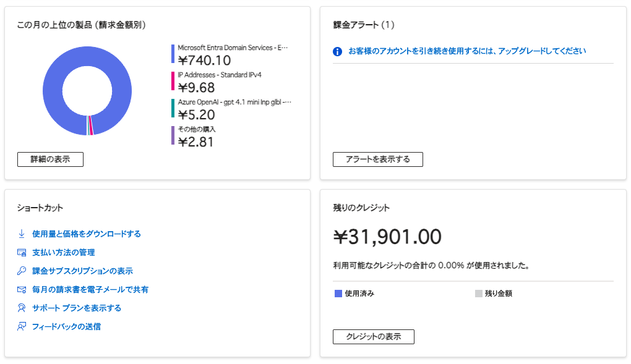Click 詳細の表示 button
631x364 pixels.
50,159
